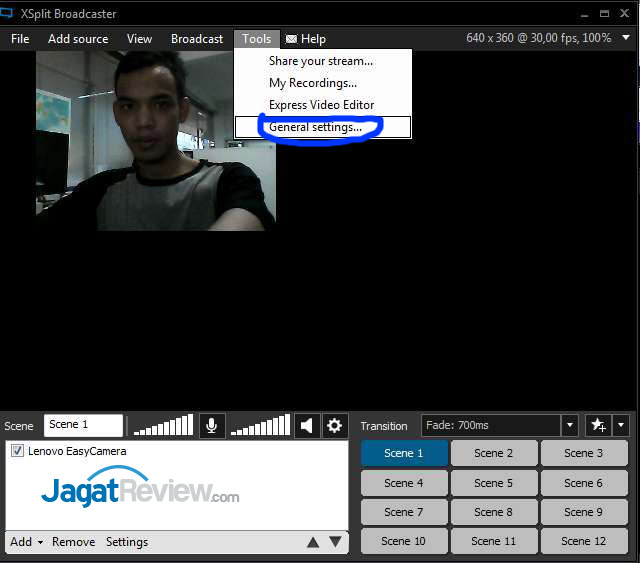
Task: Expand the Add source list dropdown
Action: [40, 543]
